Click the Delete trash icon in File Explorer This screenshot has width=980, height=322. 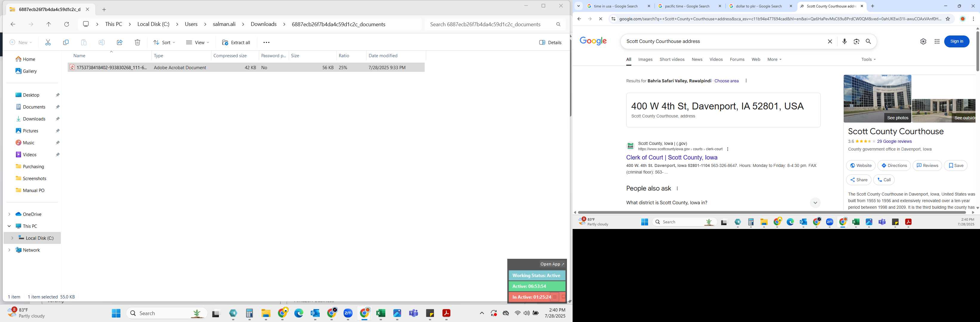(137, 43)
